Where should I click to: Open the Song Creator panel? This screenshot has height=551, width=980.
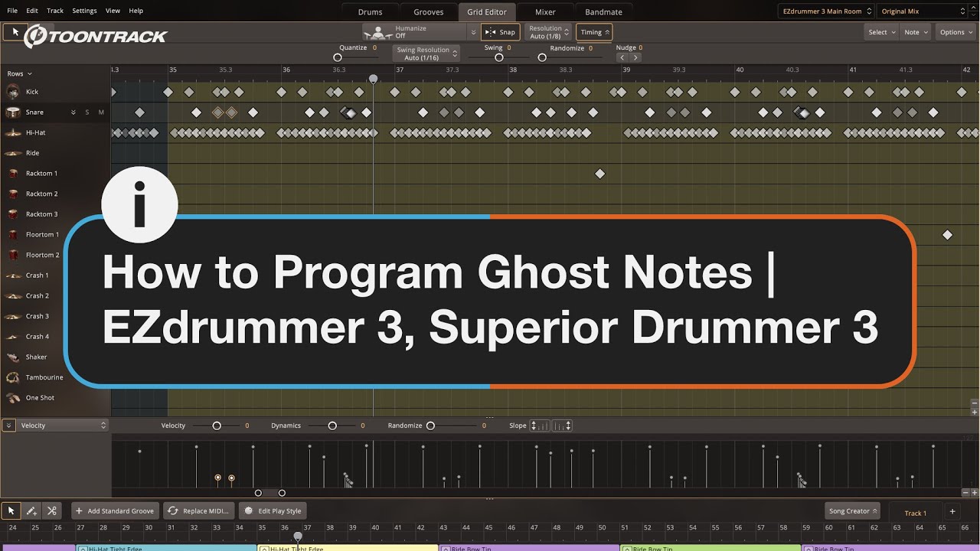pyautogui.click(x=853, y=510)
